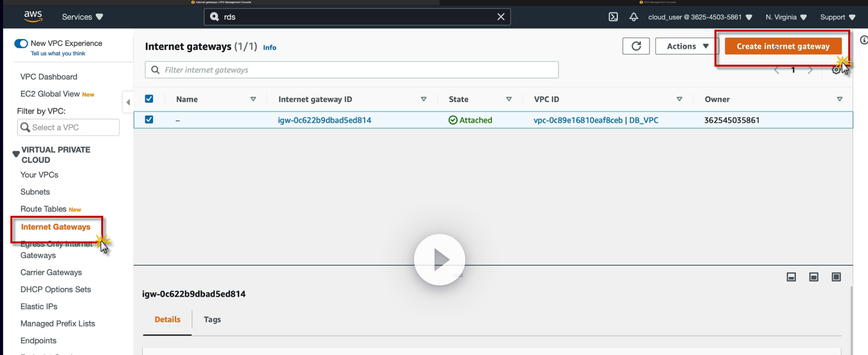Switch to the Tags tab
This screenshot has width=868, height=355.
(x=212, y=319)
